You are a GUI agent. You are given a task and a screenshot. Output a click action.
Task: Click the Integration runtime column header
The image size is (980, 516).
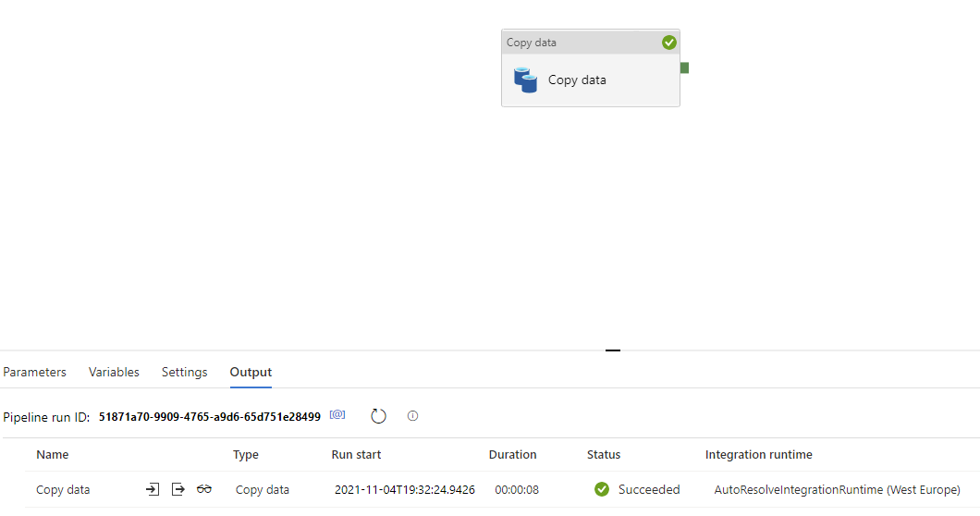758,454
